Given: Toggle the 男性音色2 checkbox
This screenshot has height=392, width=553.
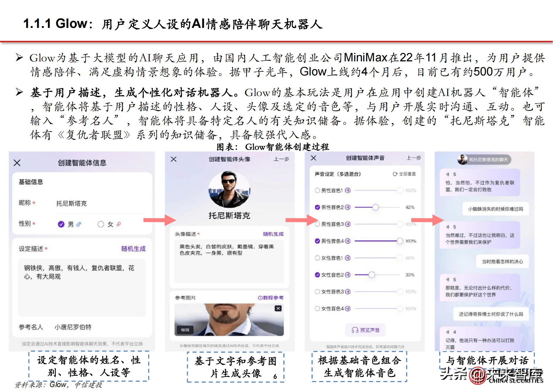Looking at the screenshot, I should point(317,207).
